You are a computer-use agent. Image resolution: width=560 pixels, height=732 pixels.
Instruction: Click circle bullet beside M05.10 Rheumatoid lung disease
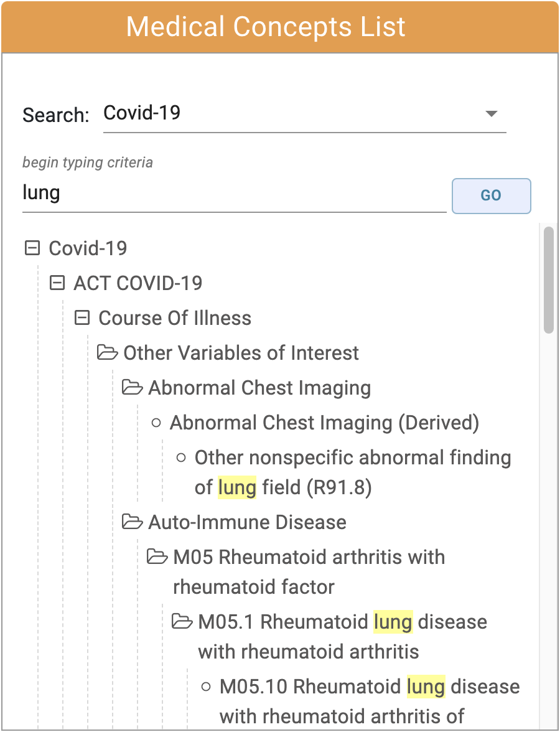tap(207, 687)
